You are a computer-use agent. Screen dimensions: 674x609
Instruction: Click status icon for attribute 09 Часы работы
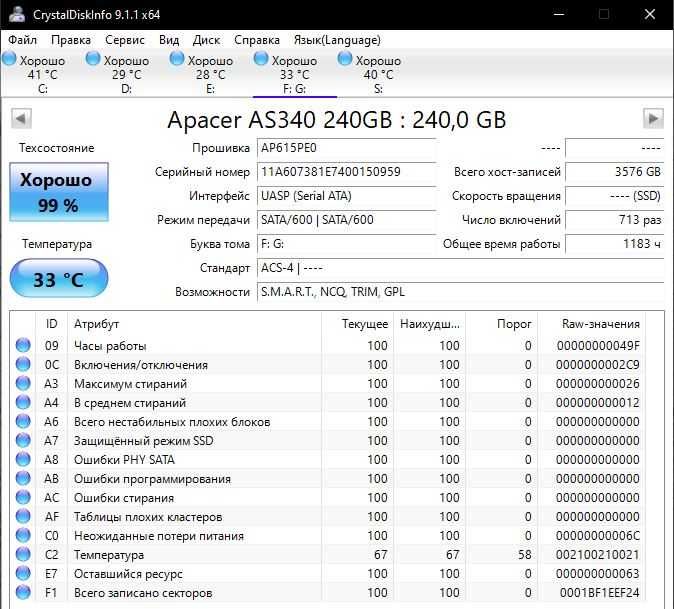23,345
